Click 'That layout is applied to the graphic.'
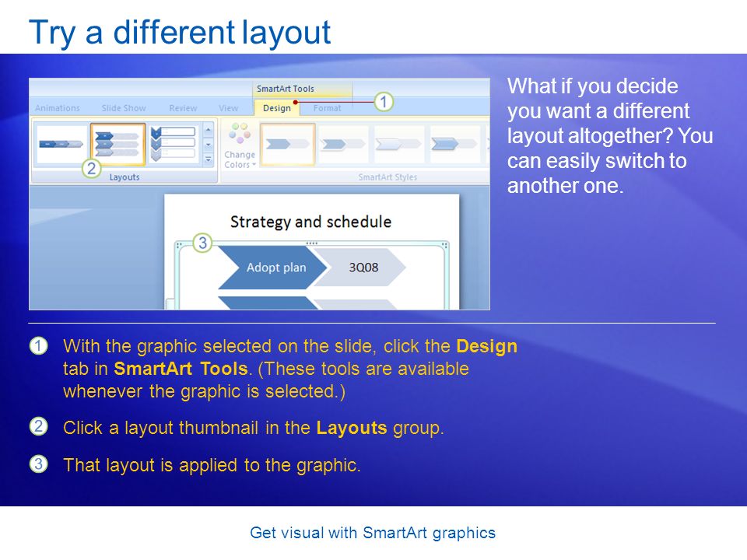The width and height of the screenshot is (747, 560). [x=212, y=465]
